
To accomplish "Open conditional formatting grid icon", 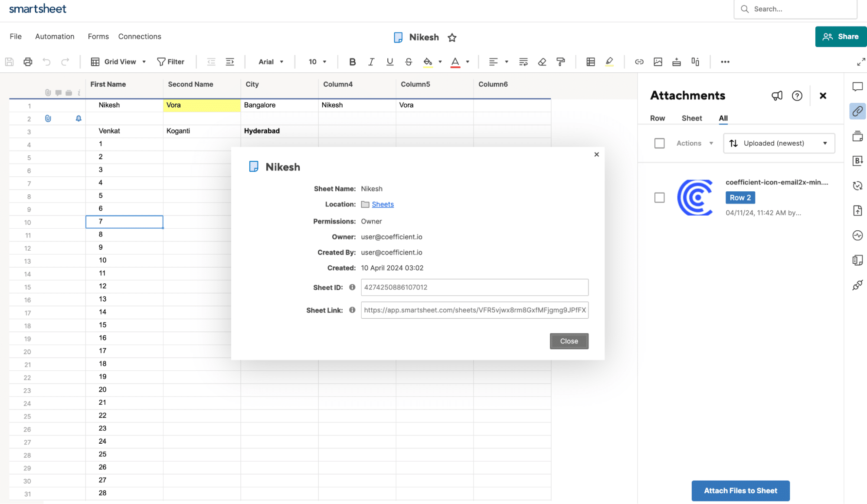I will pyautogui.click(x=590, y=62).
